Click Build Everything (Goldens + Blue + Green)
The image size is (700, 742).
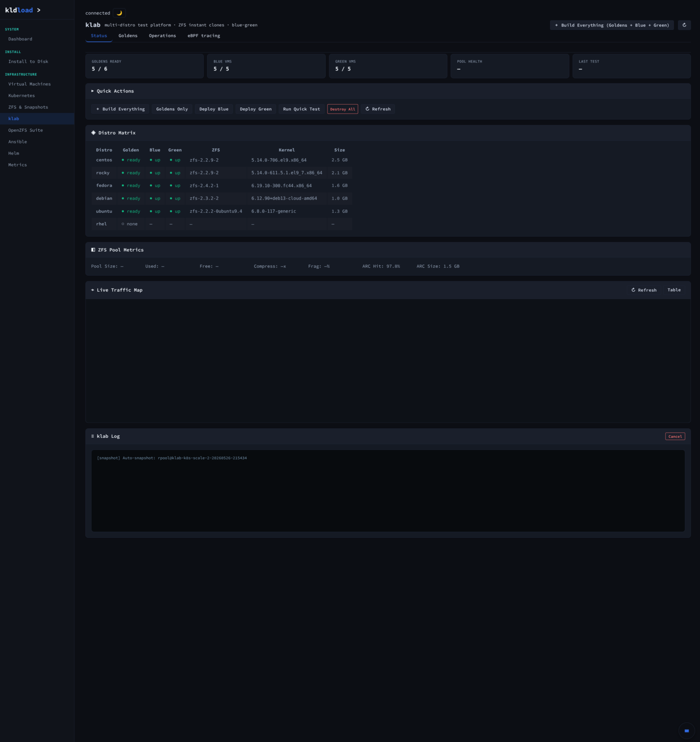coord(612,25)
